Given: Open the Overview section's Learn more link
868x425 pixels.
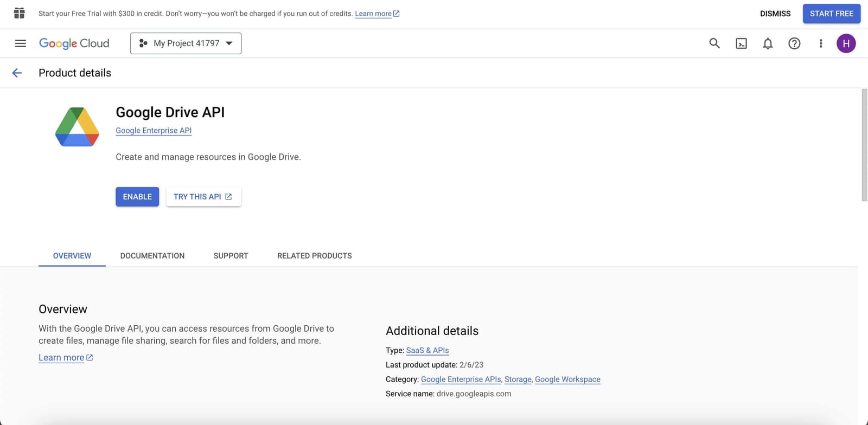Looking at the screenshot, I should click(66, 358).
